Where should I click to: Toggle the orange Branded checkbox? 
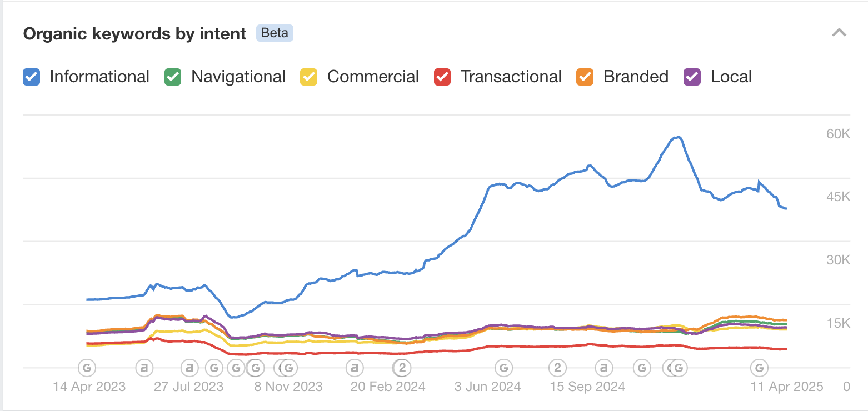point(585,77)
